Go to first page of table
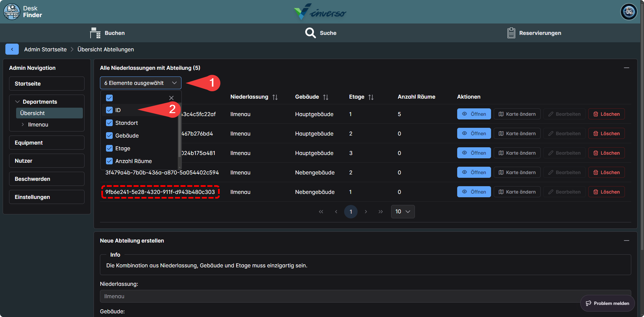 pyautogui.click(x=321, y=212)
